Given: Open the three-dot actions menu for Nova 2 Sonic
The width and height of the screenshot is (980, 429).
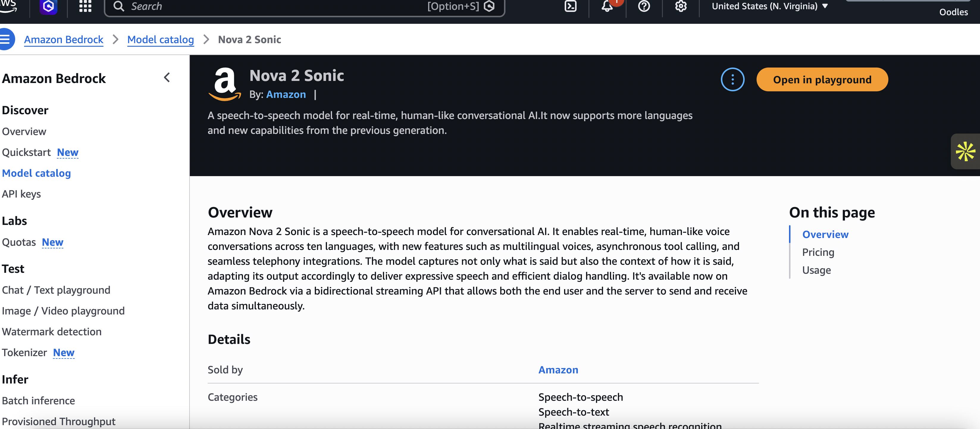Looking at the screenshot, I should [x=732, y=79].
